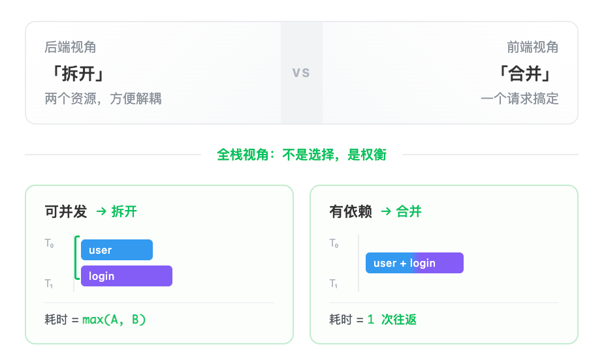Click T₀ marker in the 可并发 card
This screenshot has height=364, width=606.
pyautogui.click(x=50, y=243)
